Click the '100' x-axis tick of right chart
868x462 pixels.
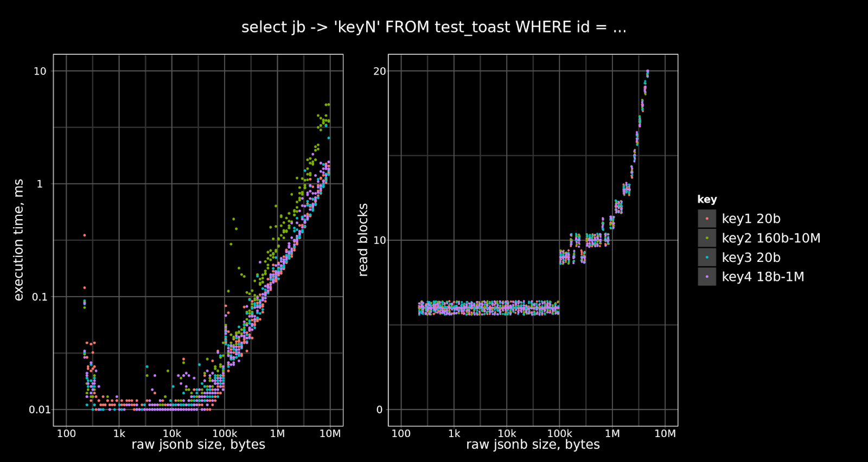(401, 434)
